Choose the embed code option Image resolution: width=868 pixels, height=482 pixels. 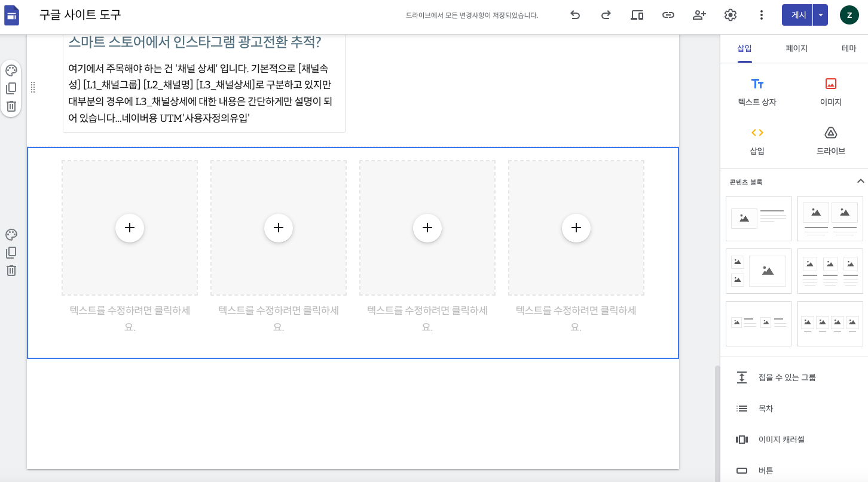coord(757,140)
